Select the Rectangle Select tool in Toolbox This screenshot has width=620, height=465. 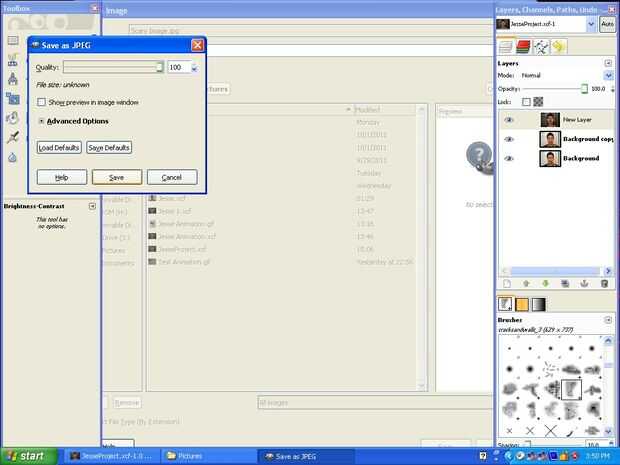[x=13, y=40]
